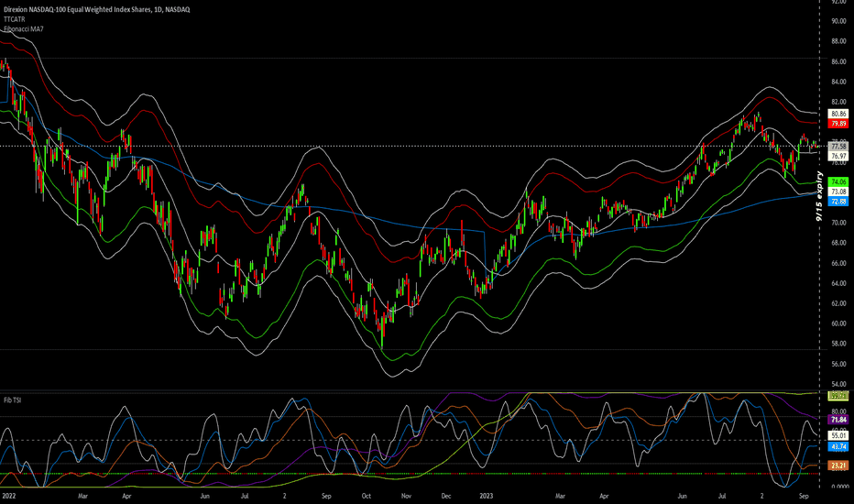Image resolution: width=854 pixels, height=504 pixels.
Task: Click the 2022 label on time axis
Action: click(9, 496)
